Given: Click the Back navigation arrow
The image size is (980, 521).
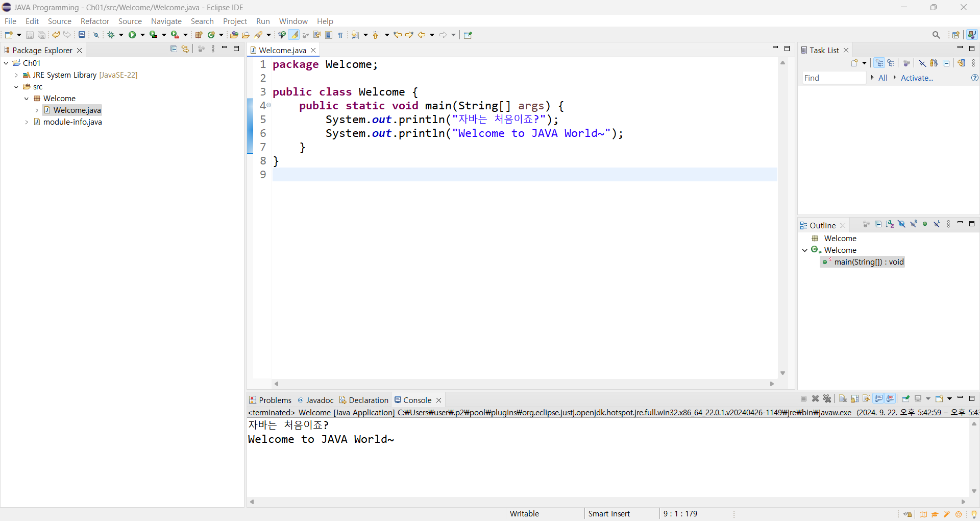Looking at the screenshot, I should tap(422, 35).
